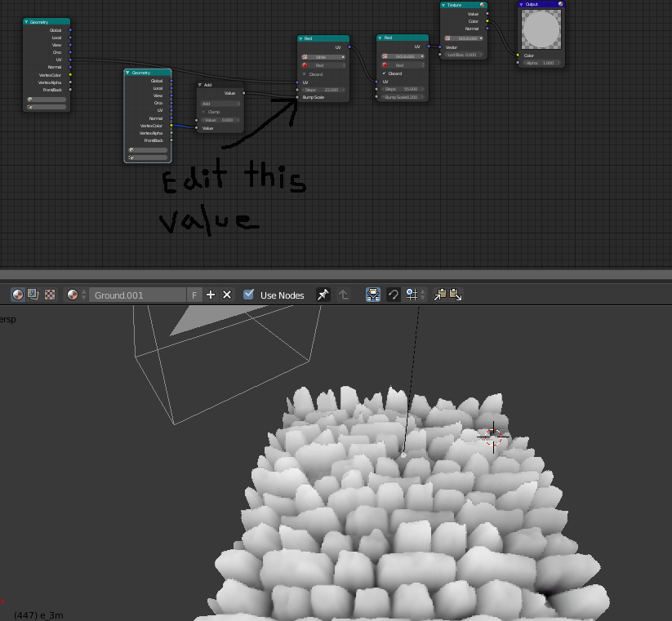Click the Ground.001 material name field
Screen dimensions: 672x621
[x=137, y=295]
